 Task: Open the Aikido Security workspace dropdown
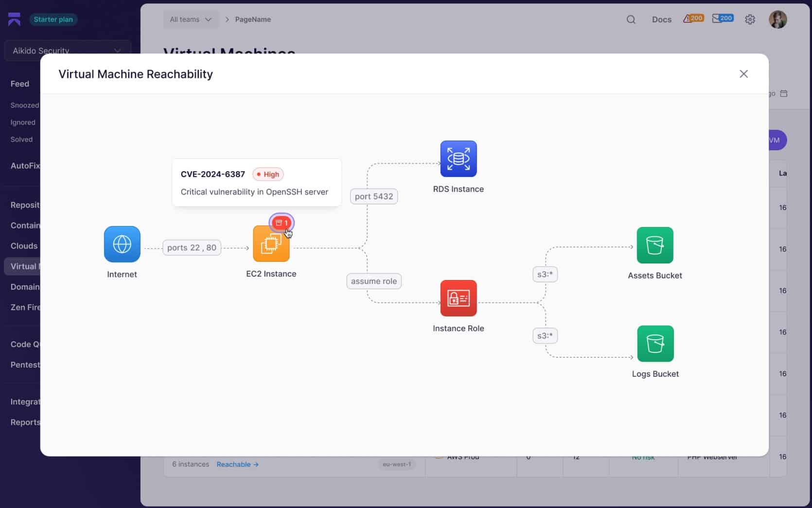coord(68,51)
